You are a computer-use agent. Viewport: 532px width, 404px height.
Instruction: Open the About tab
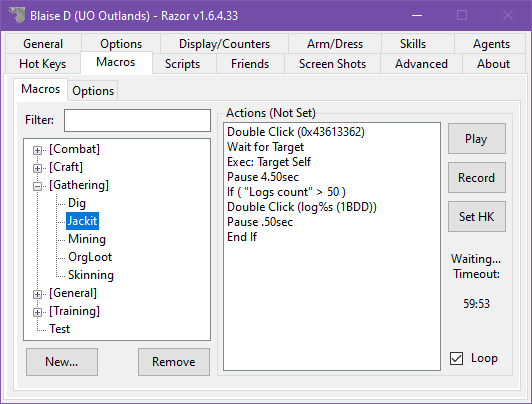click(494, 64)
